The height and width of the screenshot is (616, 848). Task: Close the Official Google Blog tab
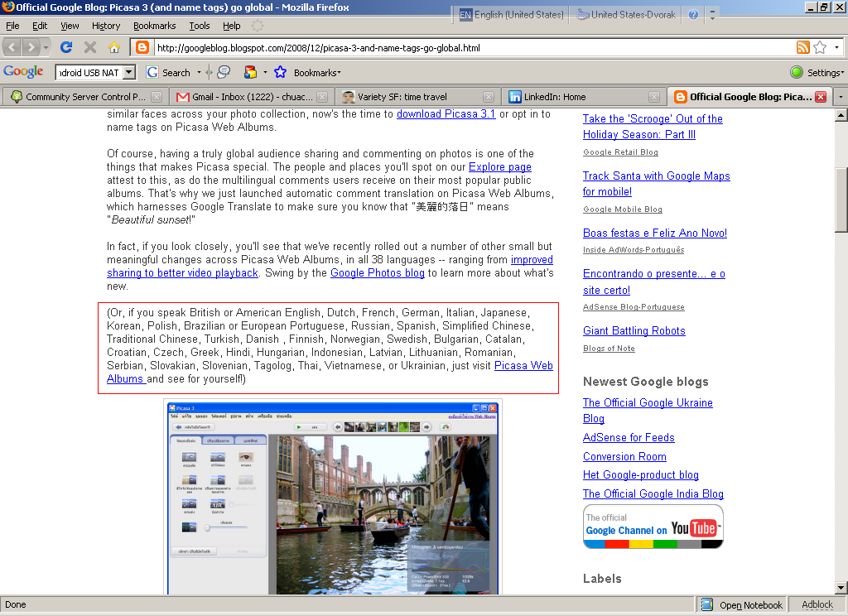821,97
